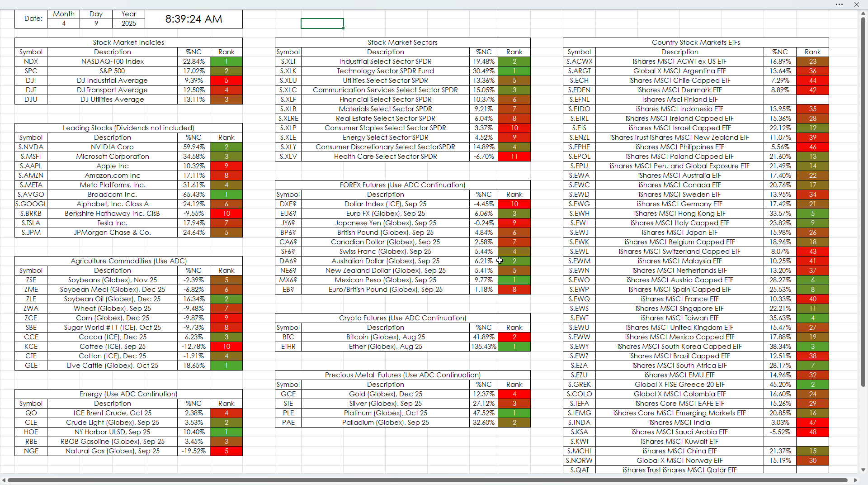
Task: Click the vertical scrollbar down arrow
Action: 863,470
